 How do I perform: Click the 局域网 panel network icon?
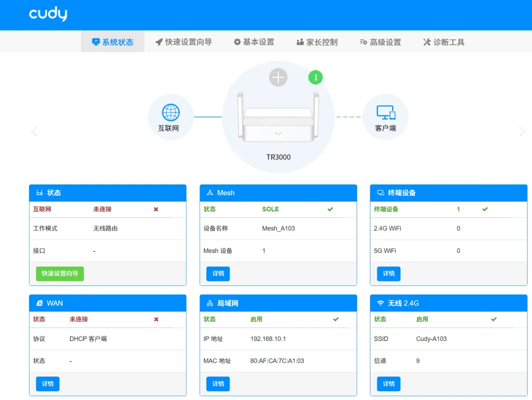(210, 303)
